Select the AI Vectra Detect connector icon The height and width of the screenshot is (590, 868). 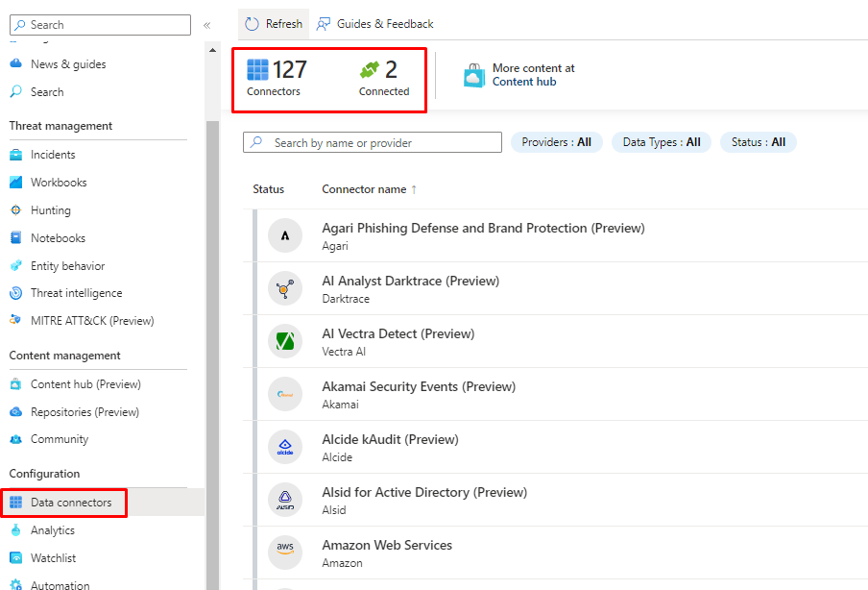pyautogui.click(x=285, y=341)
